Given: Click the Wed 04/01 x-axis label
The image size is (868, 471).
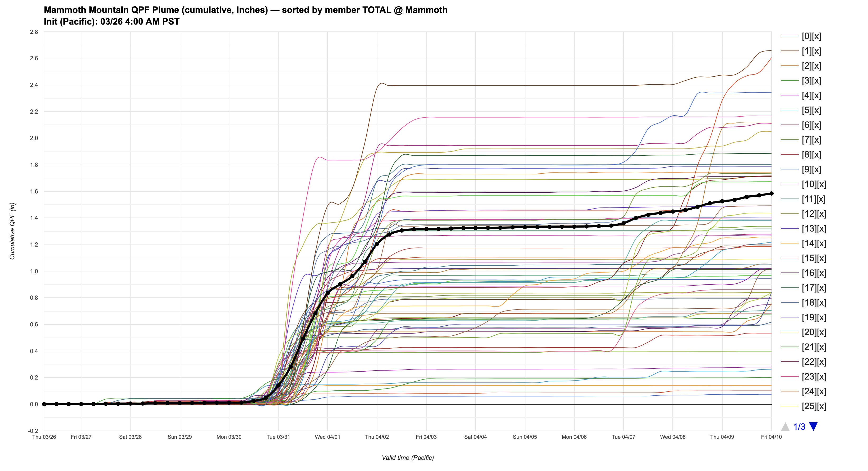Looking at the screenshot, I should click(327, 437).
